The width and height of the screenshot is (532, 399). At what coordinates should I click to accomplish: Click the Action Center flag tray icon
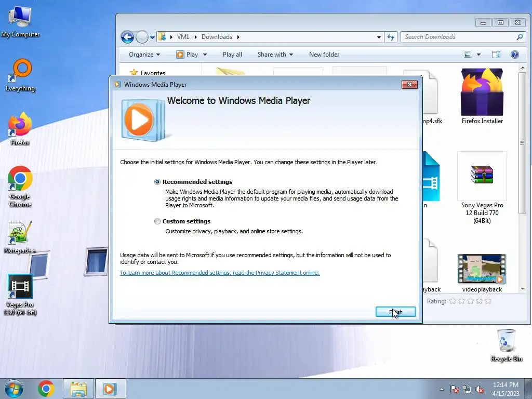pos(455,390)
